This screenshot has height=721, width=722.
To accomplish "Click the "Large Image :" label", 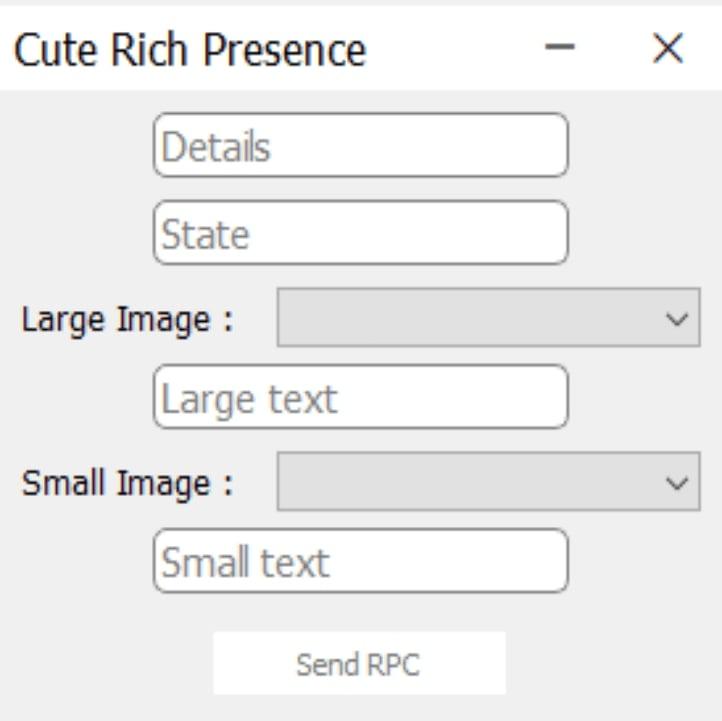I will pos(127,320).
